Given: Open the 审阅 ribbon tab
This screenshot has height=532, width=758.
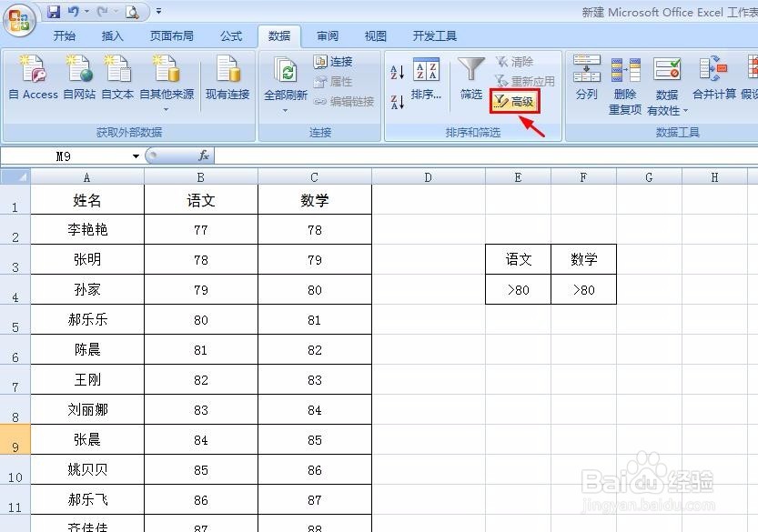Looking at the screenshot, I should point(327,36).
